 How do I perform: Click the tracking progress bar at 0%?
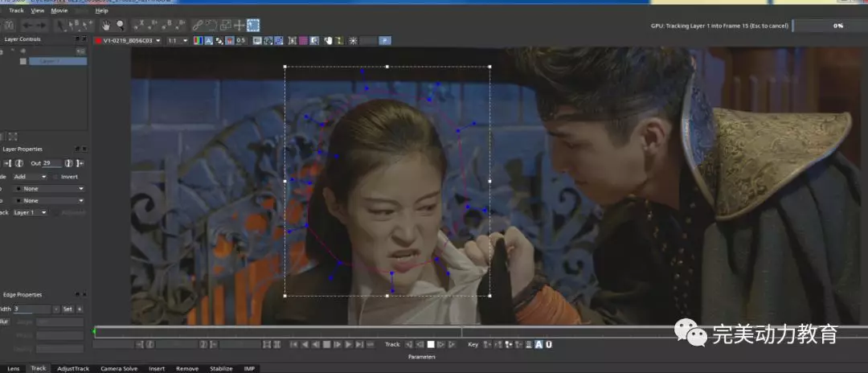point(829,26)
